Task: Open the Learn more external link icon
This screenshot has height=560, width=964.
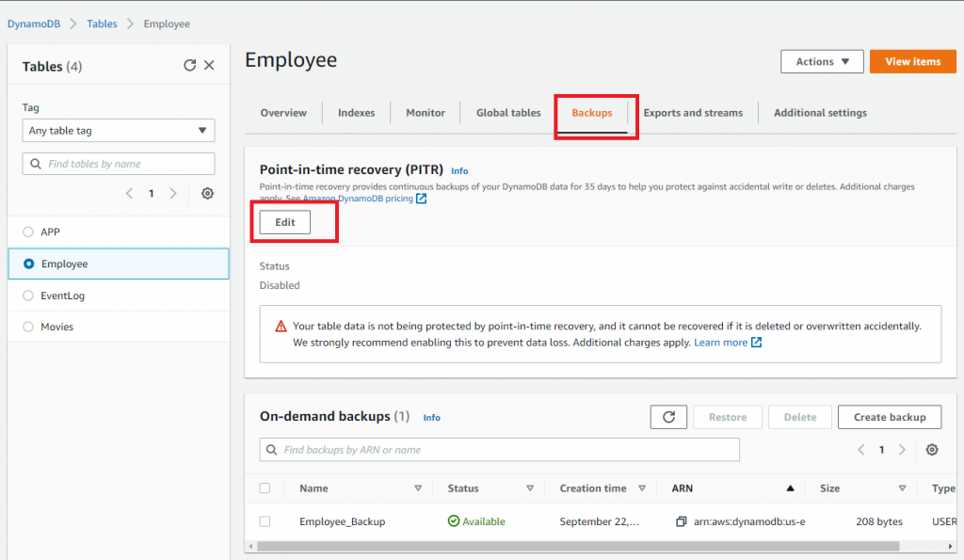Action: coord(756,343)
